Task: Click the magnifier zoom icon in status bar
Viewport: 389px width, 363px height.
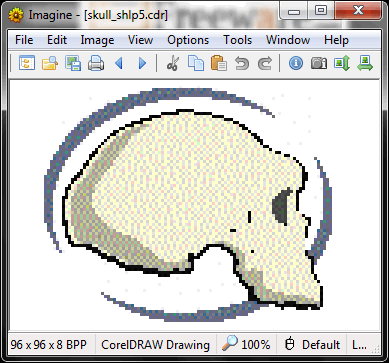Action: (x=229, y=343)
